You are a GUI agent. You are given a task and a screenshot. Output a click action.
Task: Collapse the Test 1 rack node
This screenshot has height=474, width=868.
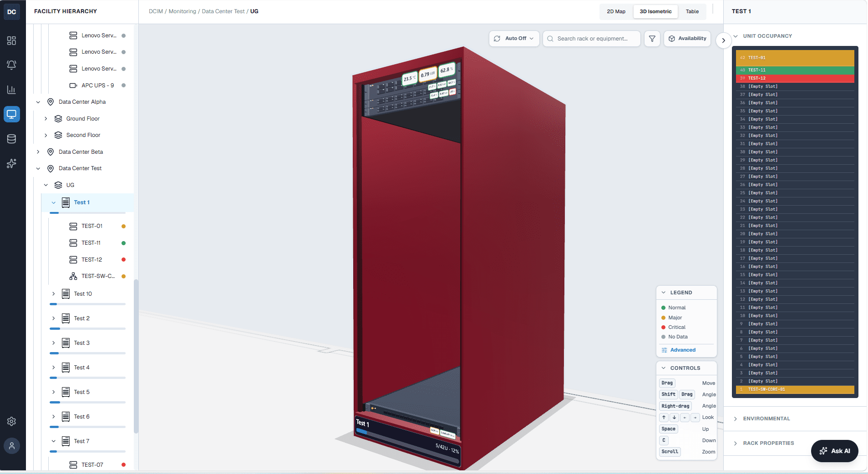pyautogui.click(x=53, y=202)
